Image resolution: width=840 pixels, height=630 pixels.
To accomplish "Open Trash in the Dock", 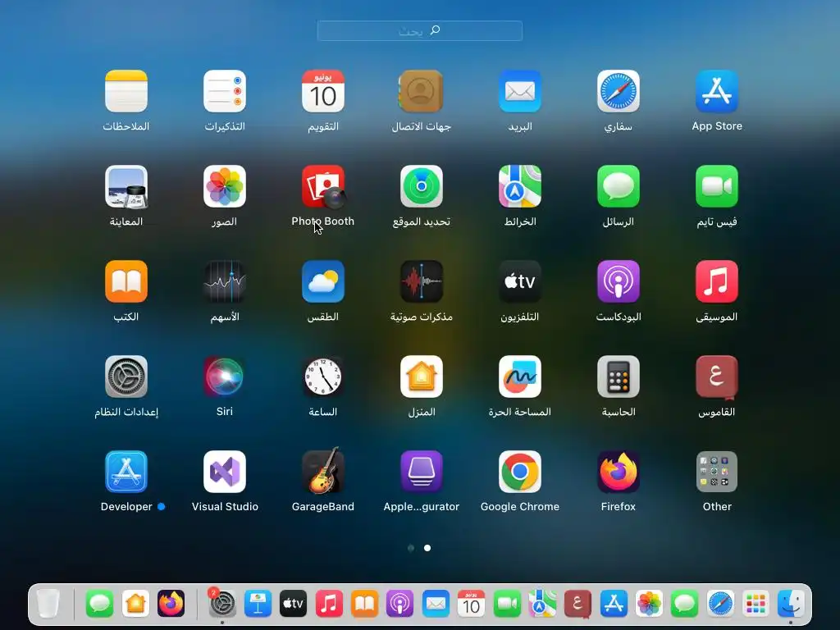I will tap(48, 604).
